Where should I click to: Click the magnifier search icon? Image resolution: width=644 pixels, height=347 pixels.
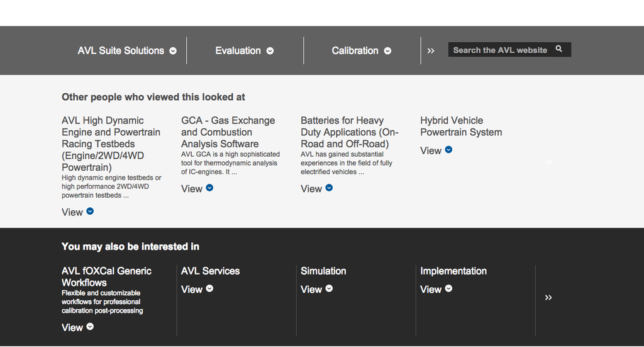click(559, 49)
